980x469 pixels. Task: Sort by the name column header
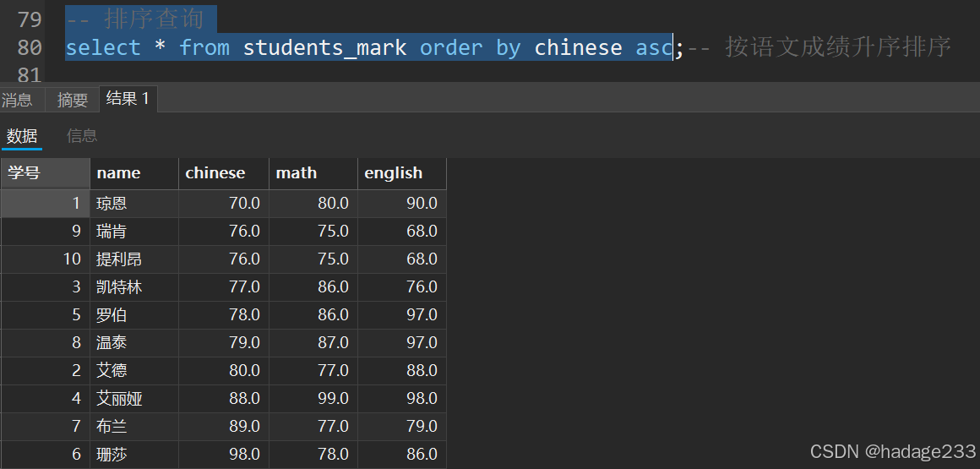(134, 173)
